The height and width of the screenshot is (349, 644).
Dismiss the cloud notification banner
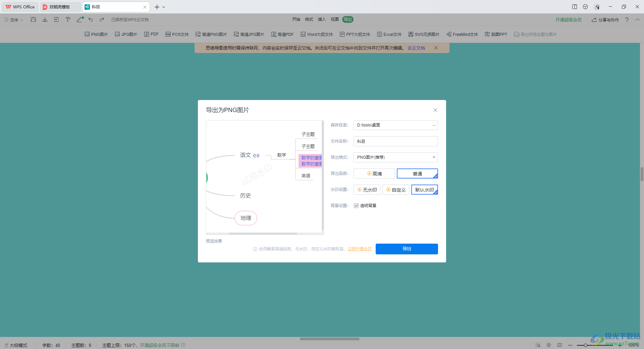coord(436,48)
